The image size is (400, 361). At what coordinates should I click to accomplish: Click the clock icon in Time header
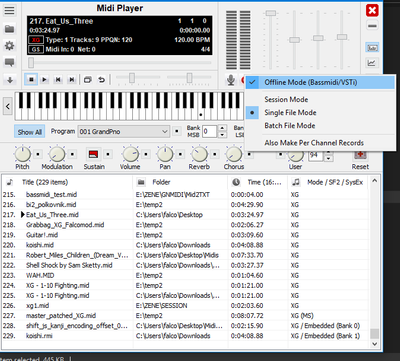click(x=236, y=182)
